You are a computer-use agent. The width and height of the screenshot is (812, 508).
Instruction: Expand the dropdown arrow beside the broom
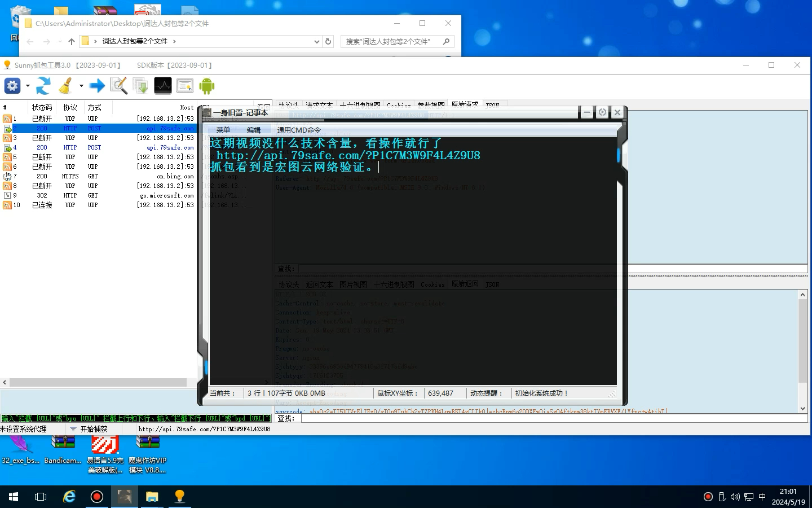pyautogui.click(x=81, y=86)
